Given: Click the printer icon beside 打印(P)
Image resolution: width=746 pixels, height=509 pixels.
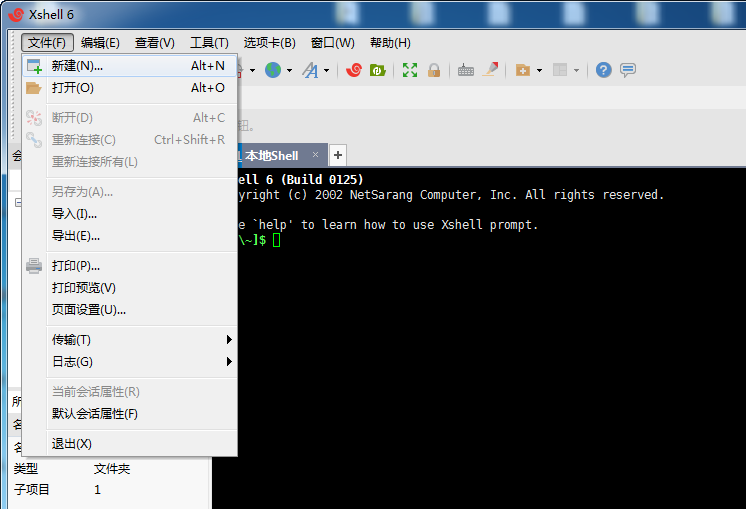Looking at the screenshot, I should pos(34,266).
